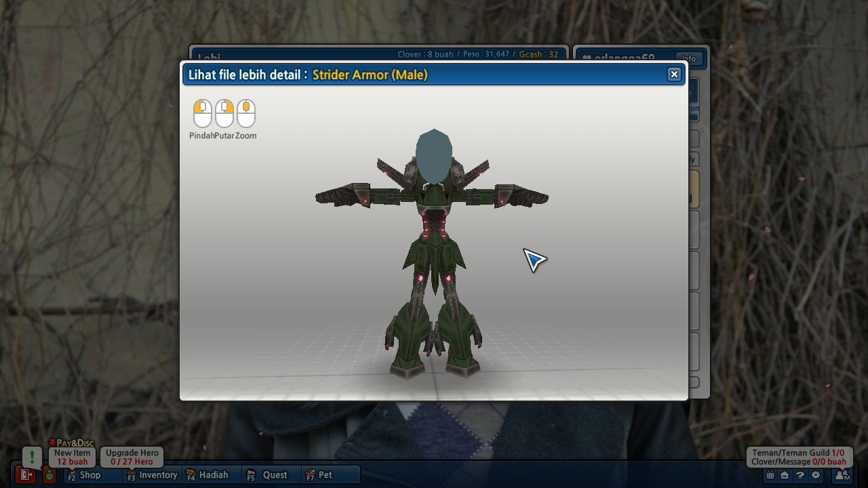The height and width of the screenshot is (488, 868).
Task: Open the F2 Shop menu
Action: pos(85,475)
